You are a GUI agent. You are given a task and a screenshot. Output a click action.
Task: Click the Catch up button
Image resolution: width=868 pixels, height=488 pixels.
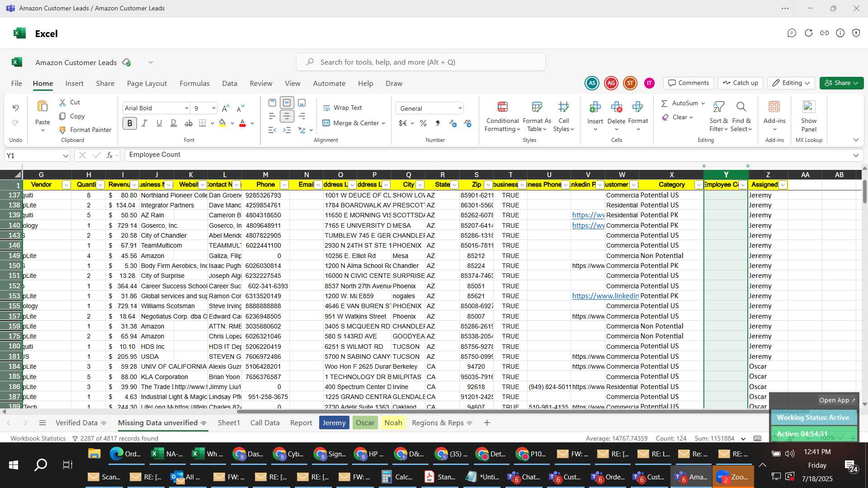740,83
